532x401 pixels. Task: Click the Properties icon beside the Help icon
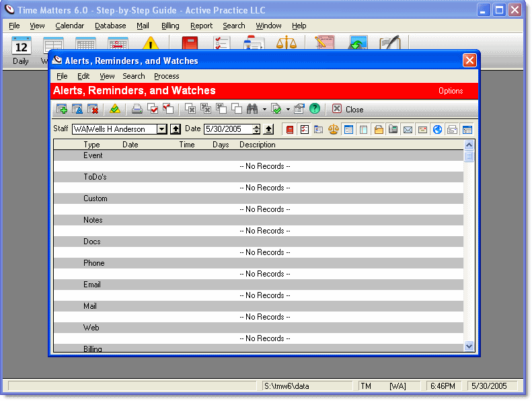point(299,109)
